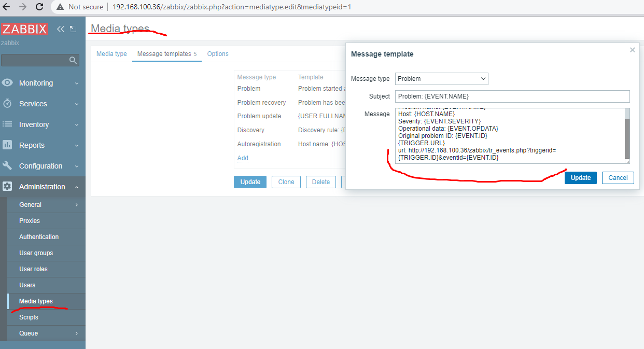The image size is (644, 349).
Task: Click inside the Subject input field
Action: (x=512, y=96)
